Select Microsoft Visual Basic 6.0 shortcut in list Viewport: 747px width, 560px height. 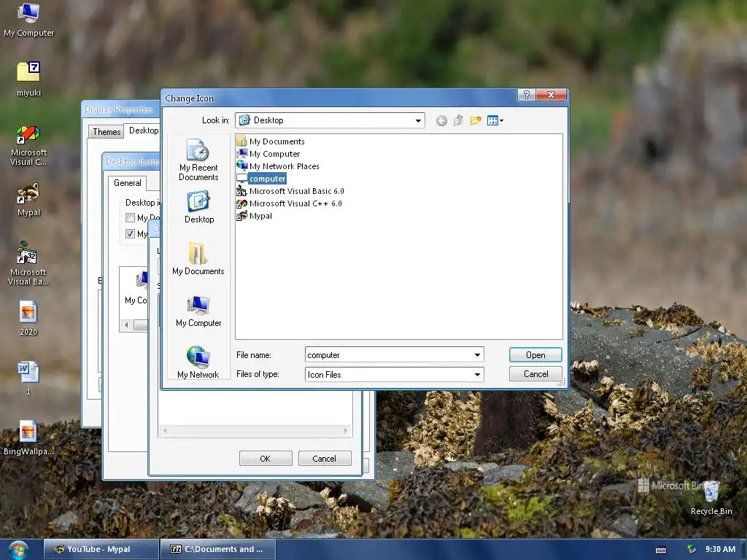290,191
